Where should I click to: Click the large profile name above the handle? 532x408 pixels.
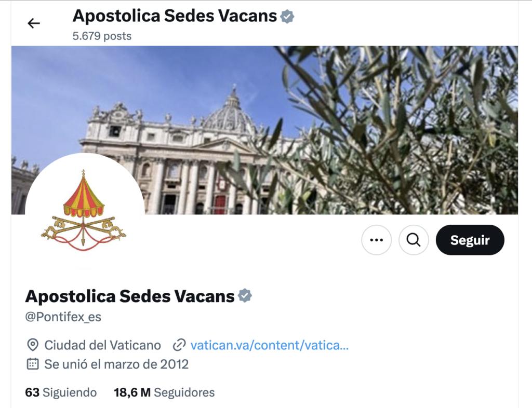point(130,296)
